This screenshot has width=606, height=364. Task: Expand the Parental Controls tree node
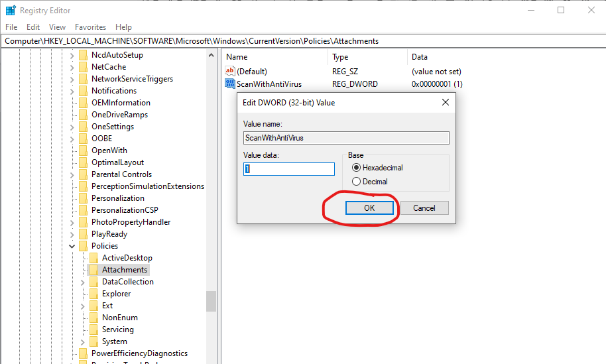point(72,175)
